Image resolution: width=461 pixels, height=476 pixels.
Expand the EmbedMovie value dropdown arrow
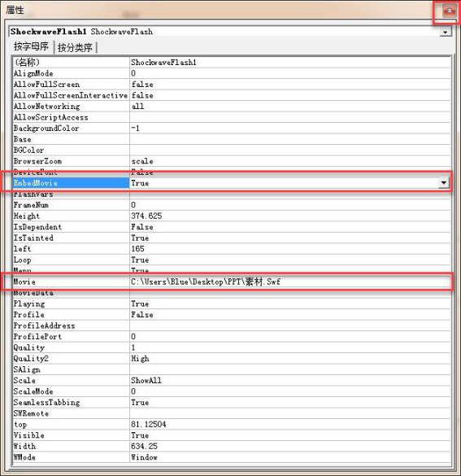444,183
